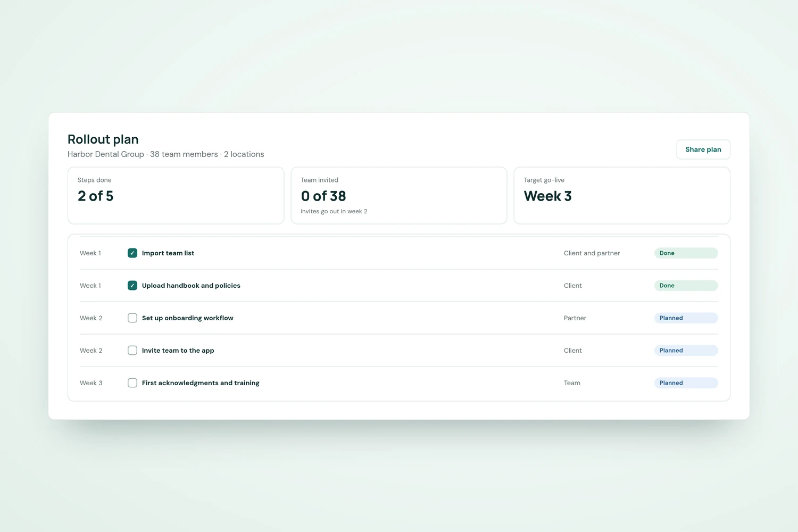Open the Target go-live Week 3 card
798x532 pixels.
click(x=622, y=196)
